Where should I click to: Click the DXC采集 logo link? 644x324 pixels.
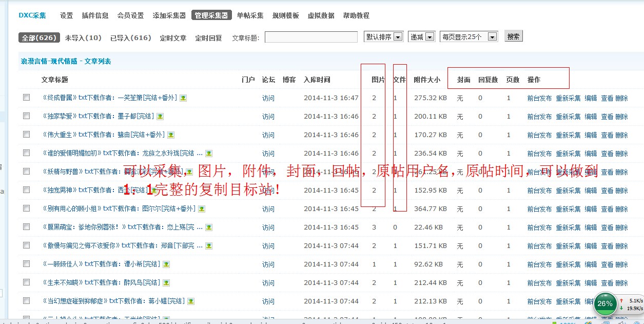pos(32,15)
